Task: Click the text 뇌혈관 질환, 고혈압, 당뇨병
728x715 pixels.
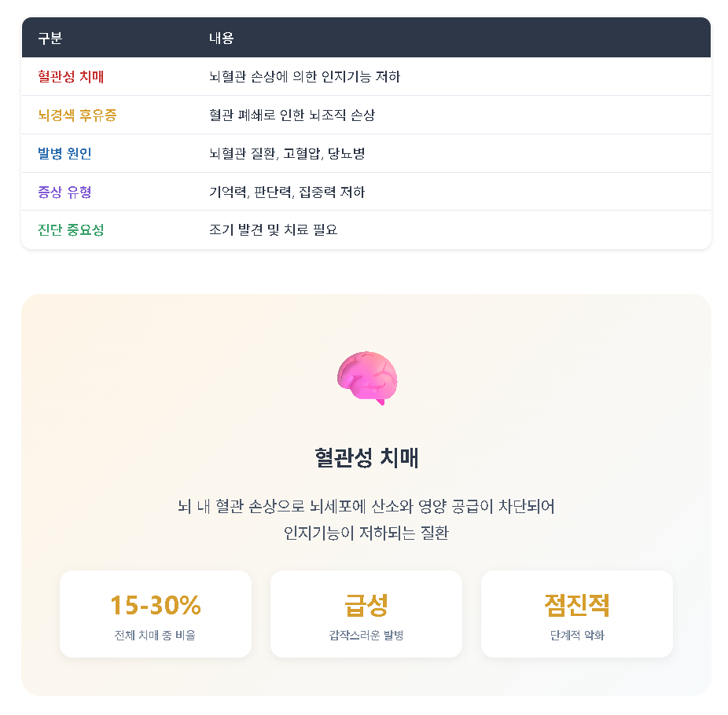Action: (287, 153)
